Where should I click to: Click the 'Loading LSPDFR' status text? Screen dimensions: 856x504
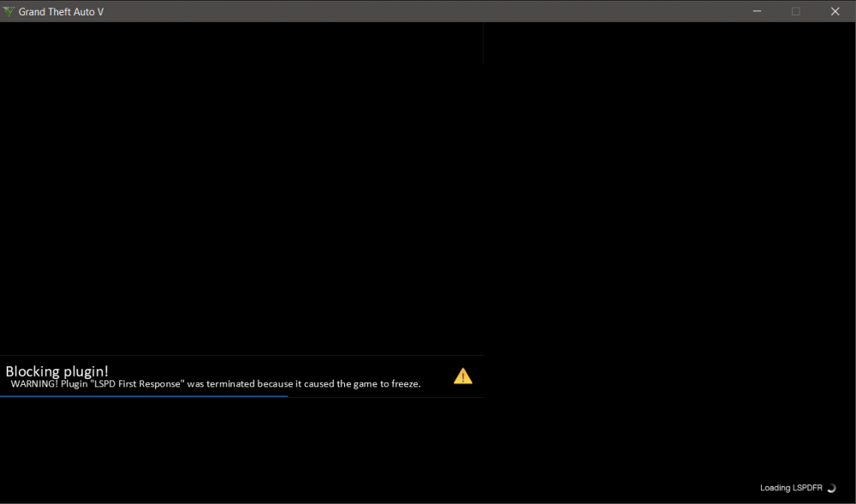click(792, 487)
